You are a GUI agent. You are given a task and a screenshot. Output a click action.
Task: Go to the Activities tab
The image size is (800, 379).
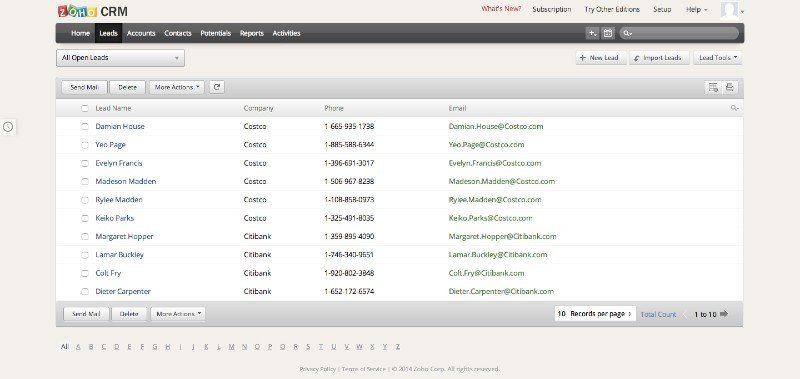[286, 33]
